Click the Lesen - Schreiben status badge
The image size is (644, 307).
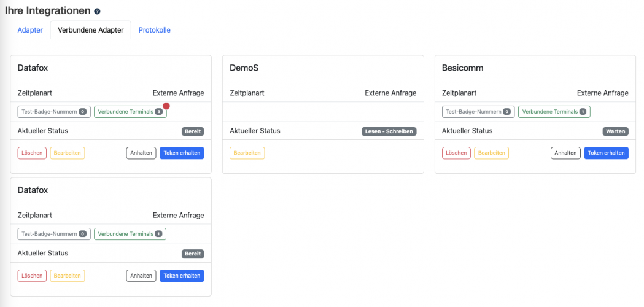(389, 131)
